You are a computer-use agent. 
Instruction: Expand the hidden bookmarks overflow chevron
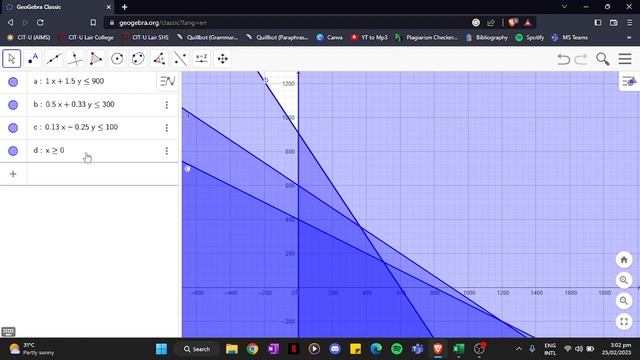coord(629,37)
